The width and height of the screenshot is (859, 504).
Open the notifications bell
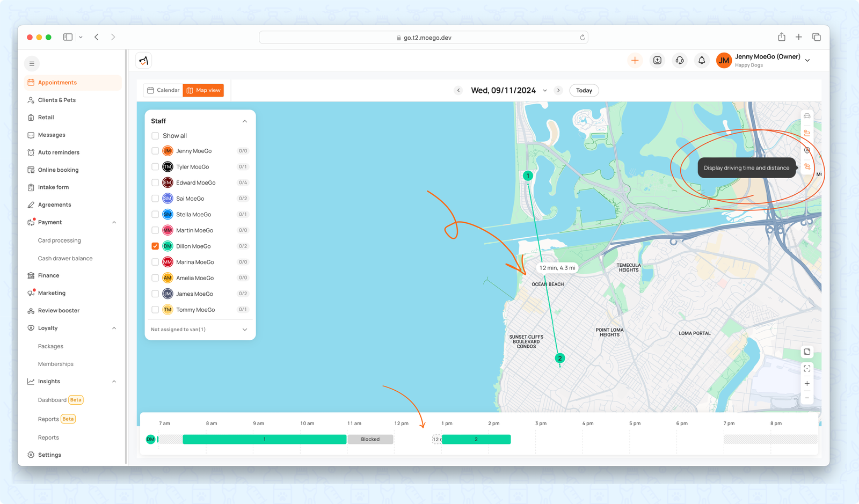702,60
